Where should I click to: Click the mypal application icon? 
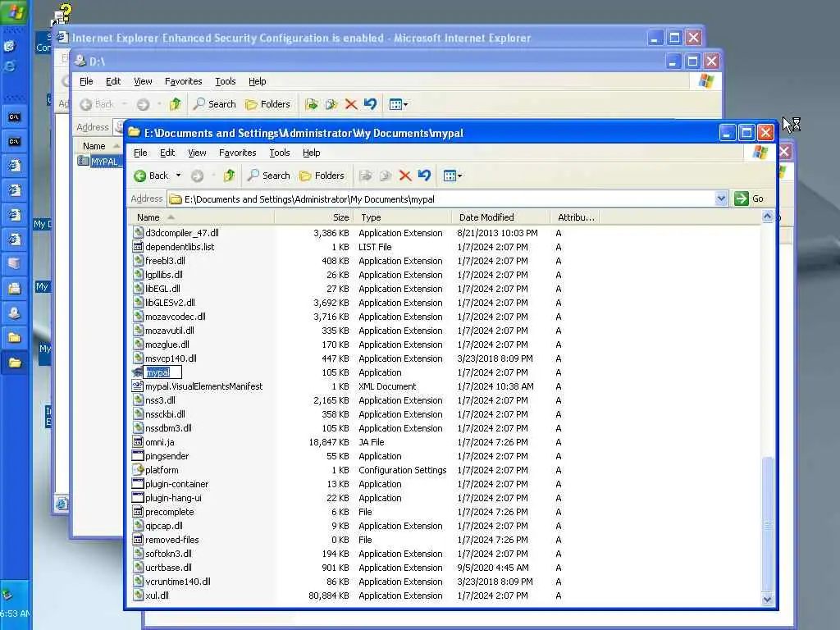point(138,372)
